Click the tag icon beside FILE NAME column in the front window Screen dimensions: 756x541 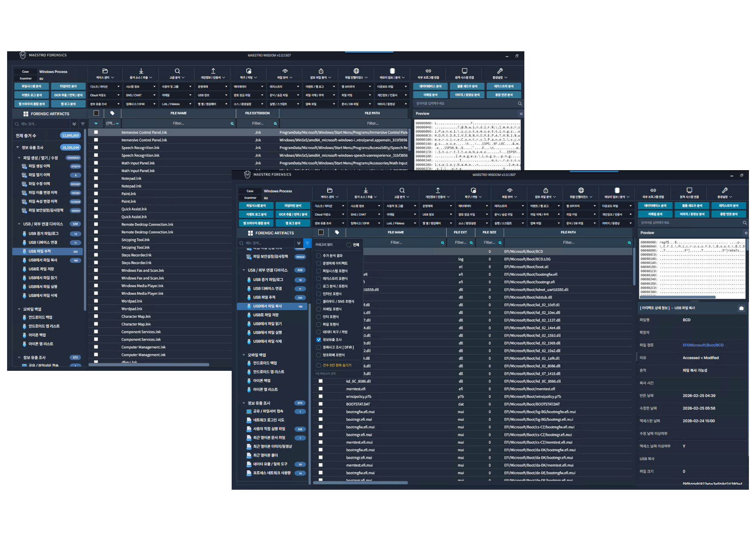pyautogui.click(x=337, y=232)
